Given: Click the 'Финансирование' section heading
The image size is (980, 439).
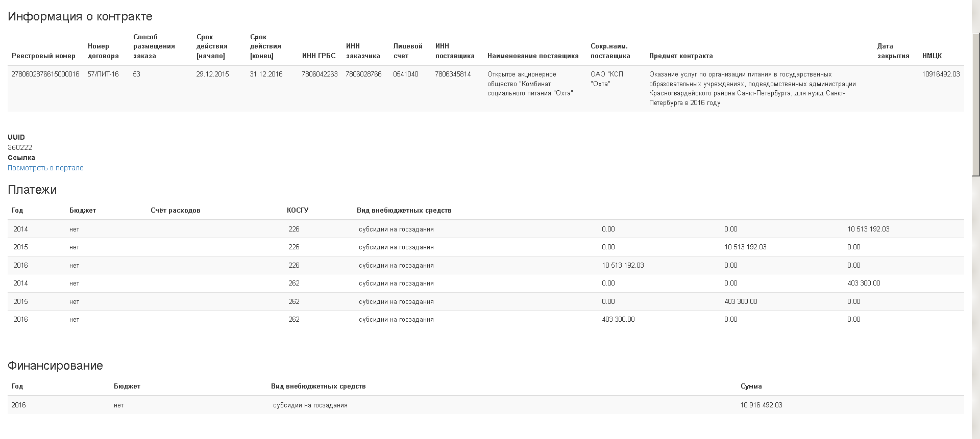Looking at the screenshot, I should tap(55, 366).
